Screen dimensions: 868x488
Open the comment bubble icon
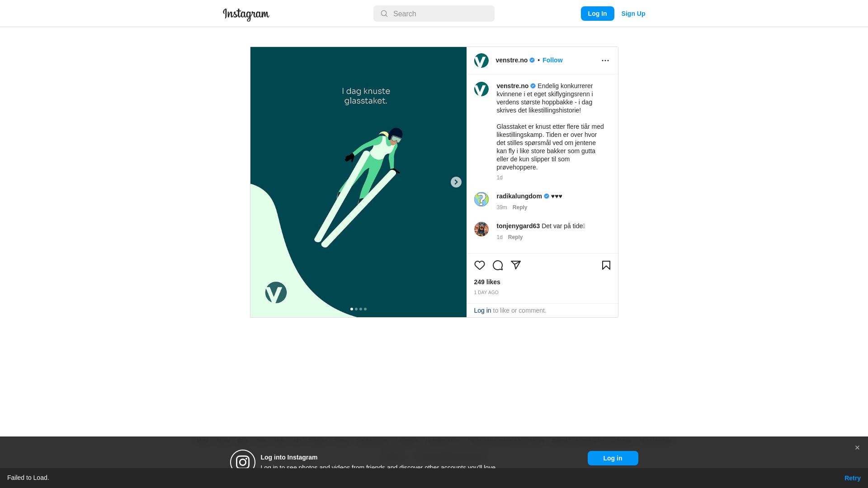coord(497,265)
